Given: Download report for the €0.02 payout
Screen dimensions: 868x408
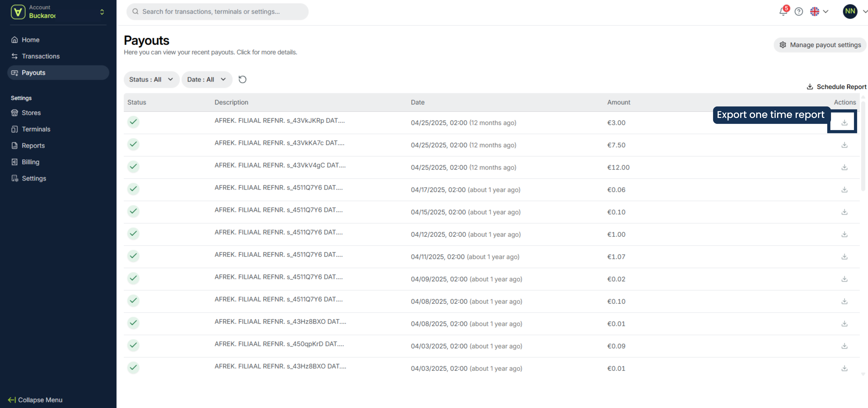Looking at the screenshot, I should 844,279.
